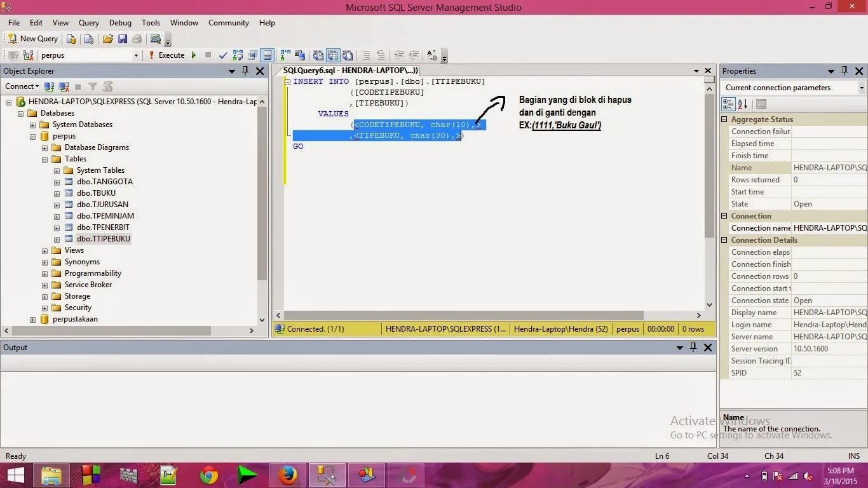Click the Disconnect icon in Object Explorer

pos(64,86)
